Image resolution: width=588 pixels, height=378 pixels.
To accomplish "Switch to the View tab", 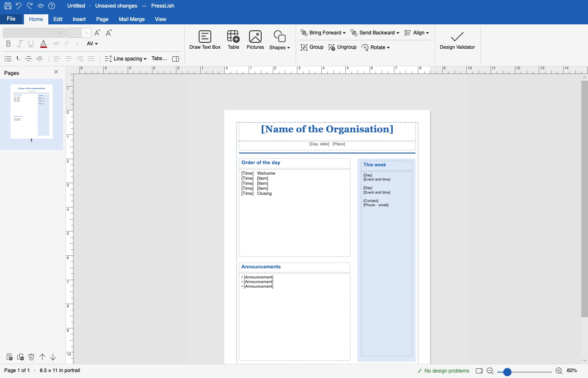I will pos(160,19).
